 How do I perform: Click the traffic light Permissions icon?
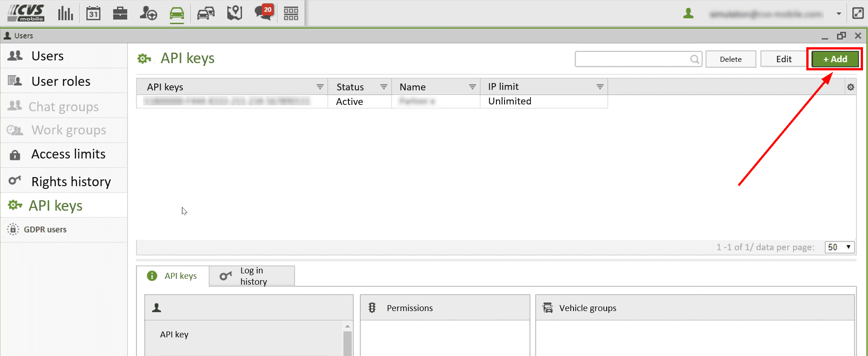(372, 308)
